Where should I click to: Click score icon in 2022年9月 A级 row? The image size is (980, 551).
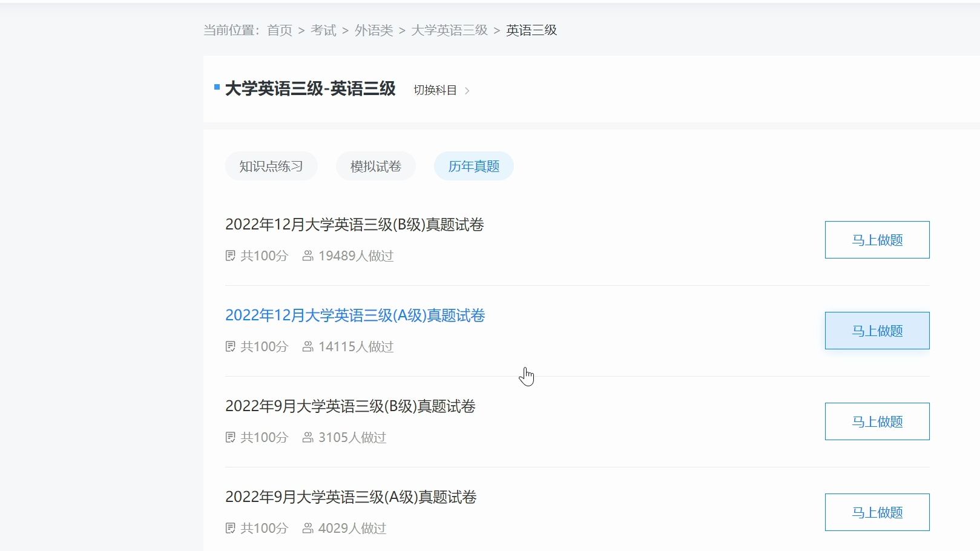(230, 528)
